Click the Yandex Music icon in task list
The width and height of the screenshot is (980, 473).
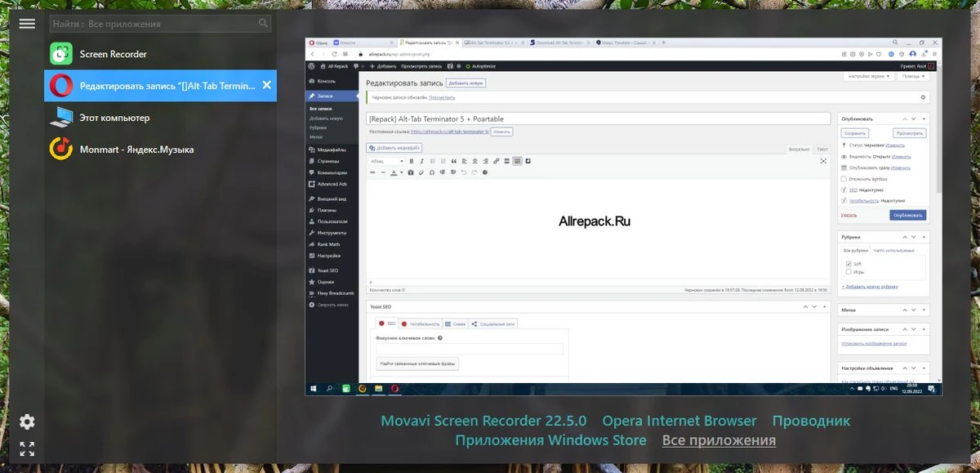click(61, 149)
